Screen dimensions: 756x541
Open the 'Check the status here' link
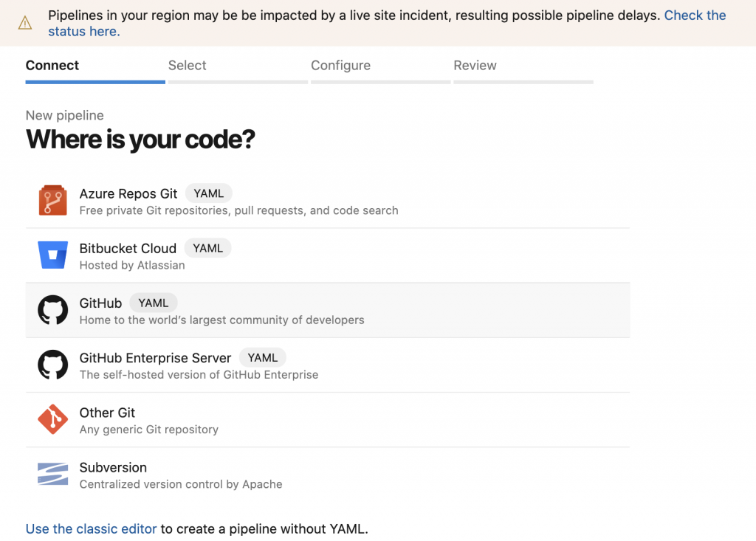pyautogui.click(x=694, y=15)
